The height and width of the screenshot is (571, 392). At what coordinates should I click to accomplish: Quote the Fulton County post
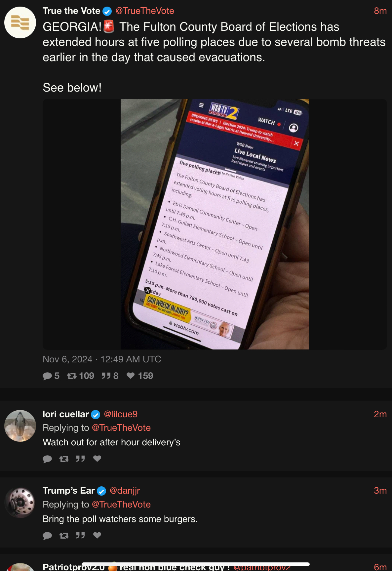(110, 376)
